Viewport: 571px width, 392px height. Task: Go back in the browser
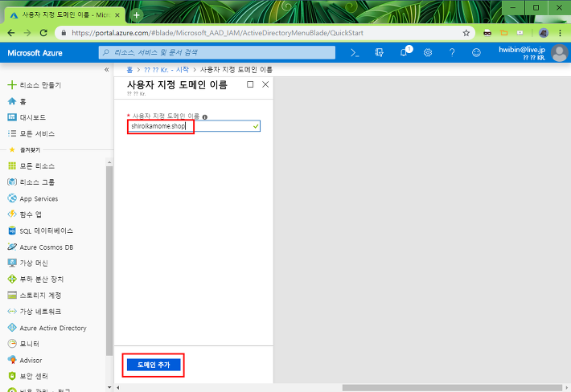(11, 33)
